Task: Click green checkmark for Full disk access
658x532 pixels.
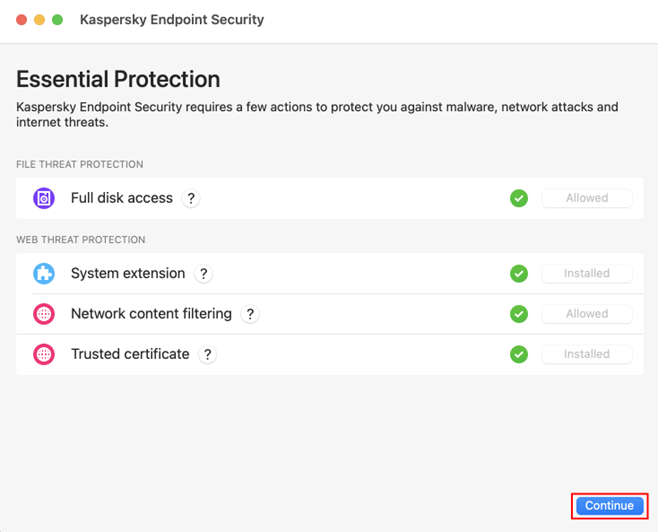Action: click(519, 198)
